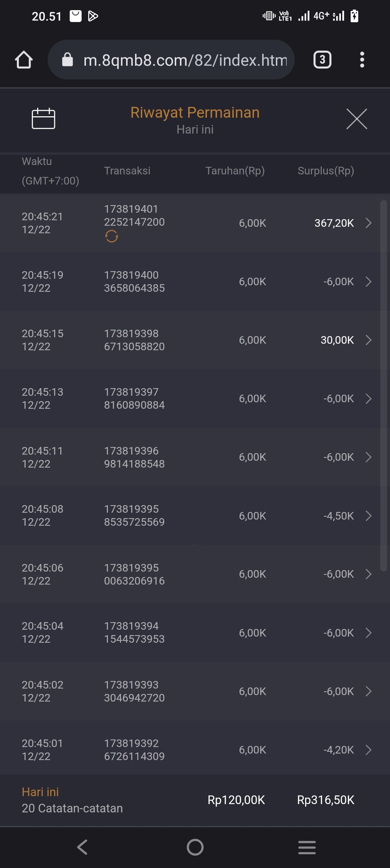Viewport: 390px width, 868px height.
Task: Tap the Surplus(Rp) column header
Action: [x=326, y=171]
